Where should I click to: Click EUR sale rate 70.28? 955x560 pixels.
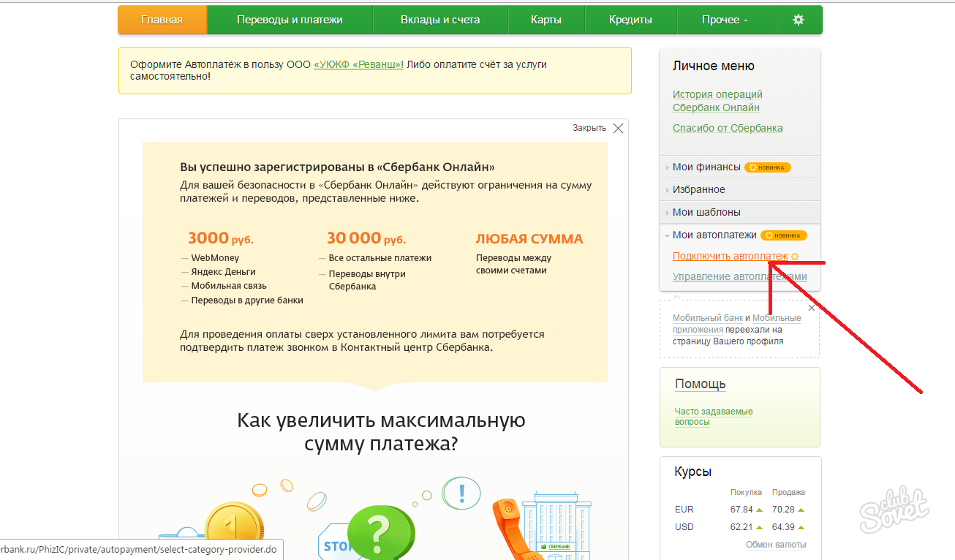[x=783, y=510]
